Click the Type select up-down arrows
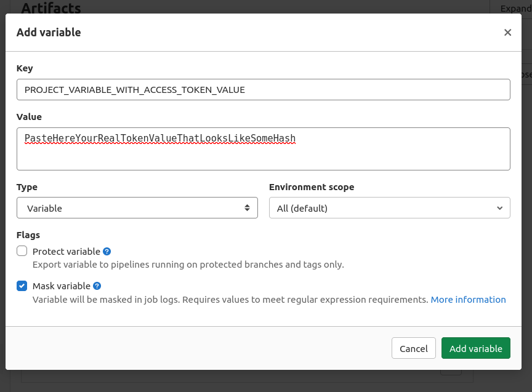This screenshot has height=392, width=532. (248, 208)
